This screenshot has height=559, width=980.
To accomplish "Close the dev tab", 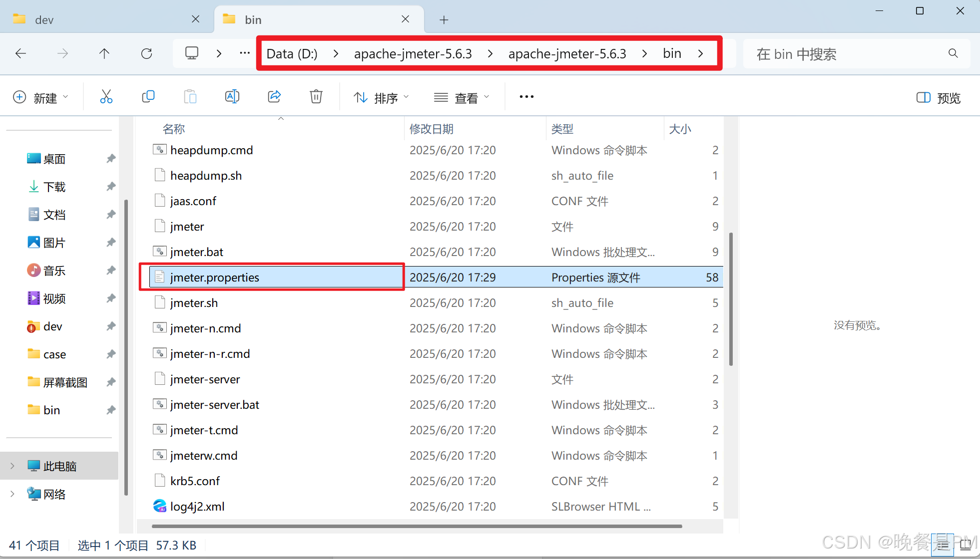I will (x=196, y=19).
